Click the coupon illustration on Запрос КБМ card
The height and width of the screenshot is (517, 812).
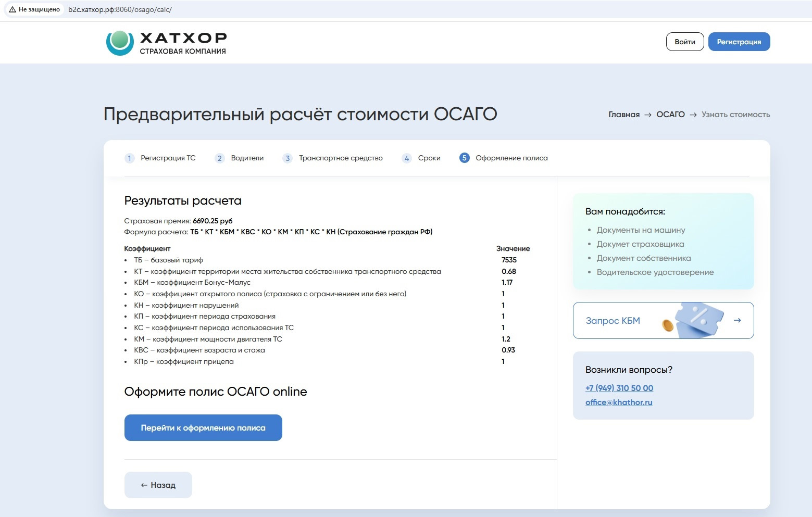pyautogui.click(x=693, y=320)
